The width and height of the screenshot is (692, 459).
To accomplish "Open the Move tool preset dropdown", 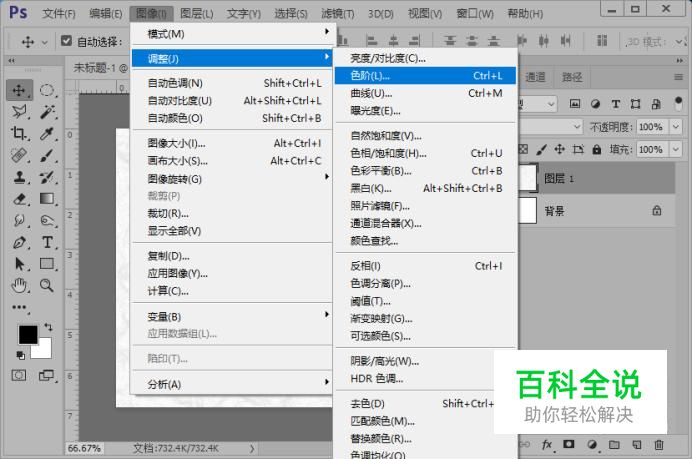I will click(x=45, y=42).
